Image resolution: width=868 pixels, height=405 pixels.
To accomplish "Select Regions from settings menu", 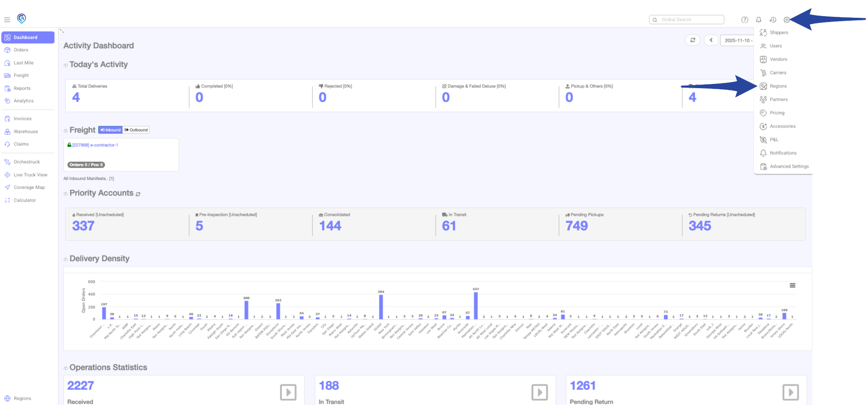I will (x=778, y=86).
